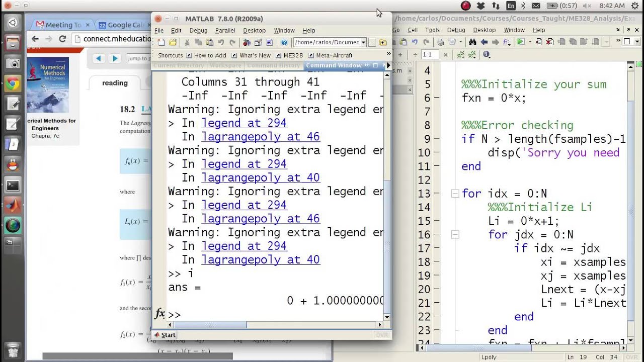Click blue Back arrow in Editor toolbar
Screen dimensions: 644x362
484,42
